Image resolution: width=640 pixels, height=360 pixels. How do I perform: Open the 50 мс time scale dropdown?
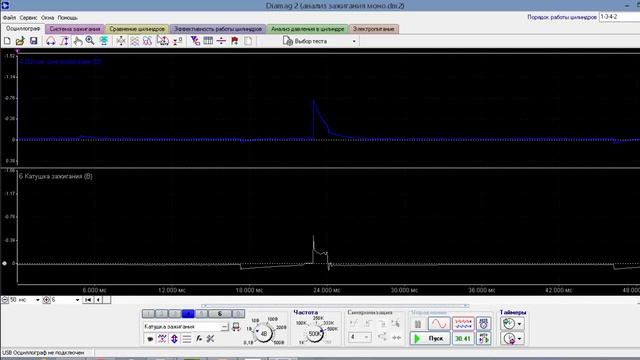tap(38, 300)
